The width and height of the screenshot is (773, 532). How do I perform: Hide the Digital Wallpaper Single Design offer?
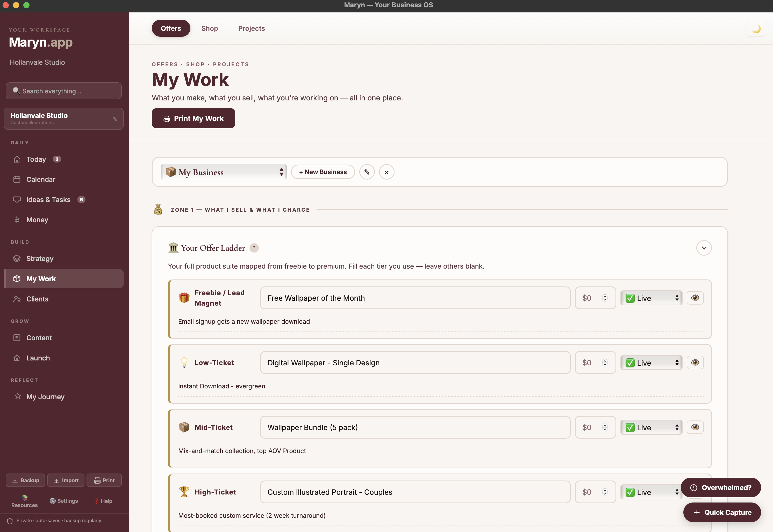coord(695,362)
